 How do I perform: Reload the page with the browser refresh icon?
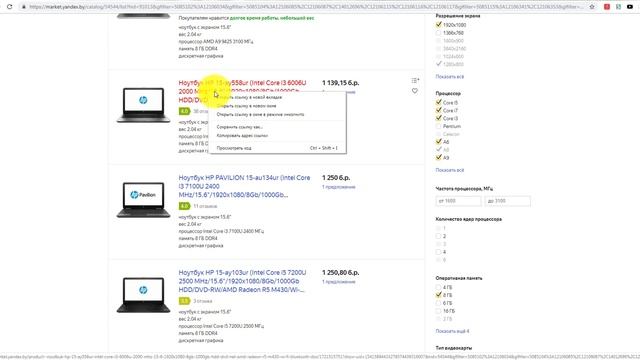tap(9, 7)
